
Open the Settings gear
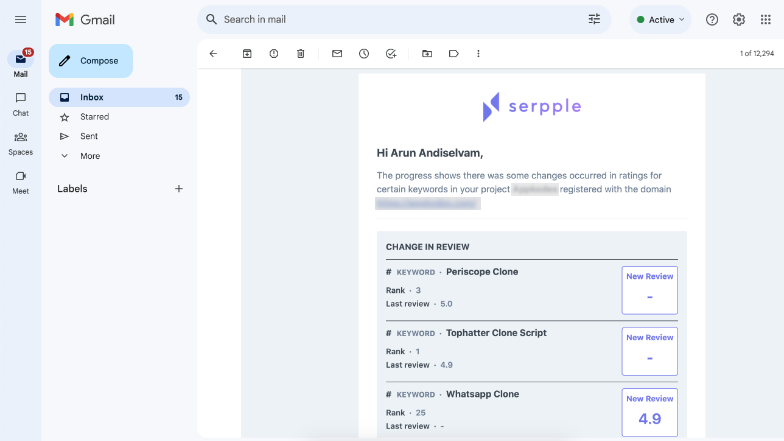click(738, 20)
